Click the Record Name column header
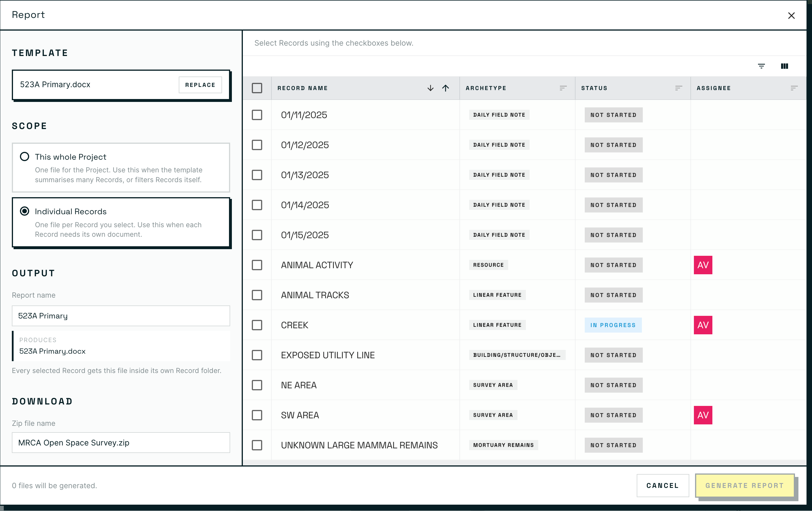 pyautogui.click(x=302, y=88)
